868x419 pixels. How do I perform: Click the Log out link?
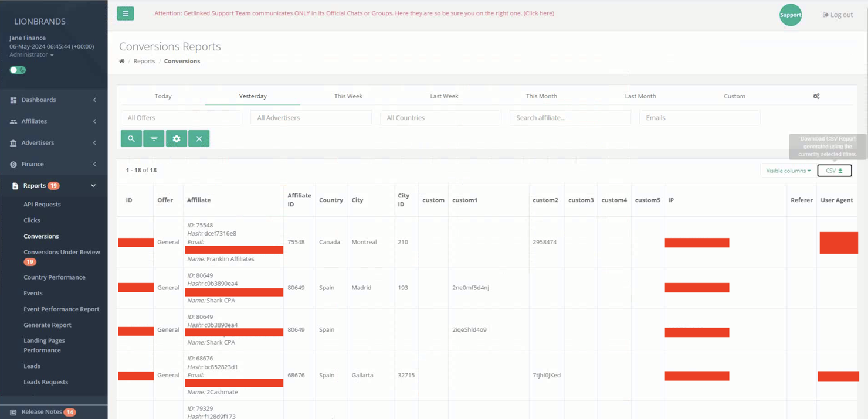[838, 15]
